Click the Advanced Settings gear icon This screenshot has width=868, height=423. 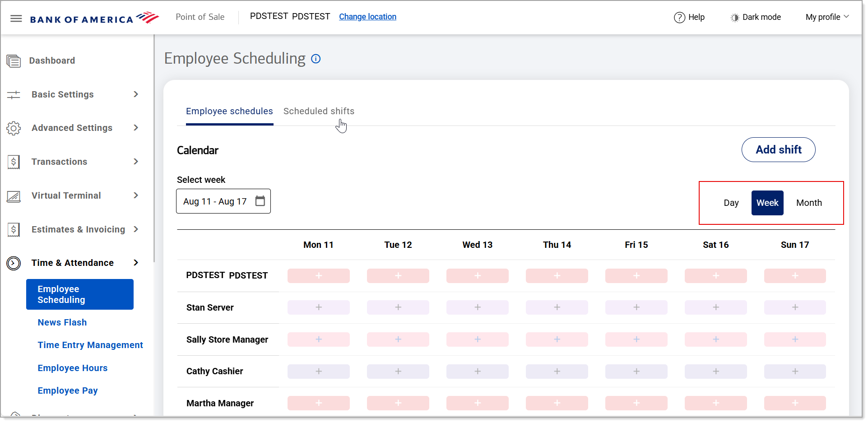[x=14, y=128]
